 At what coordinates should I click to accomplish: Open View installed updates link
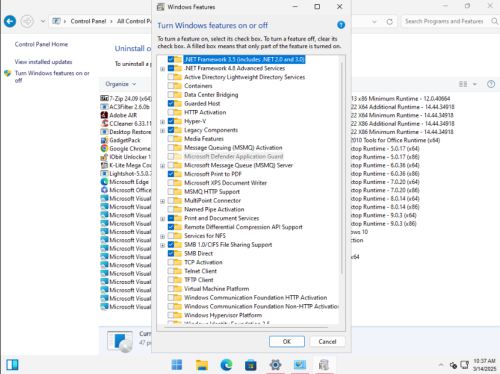(x=43, y=62)
